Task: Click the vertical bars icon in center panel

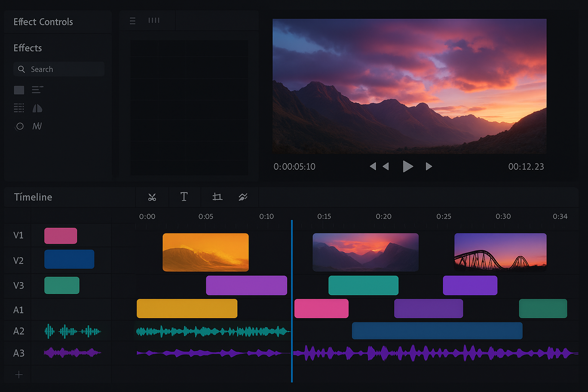Action: point(154,21)
